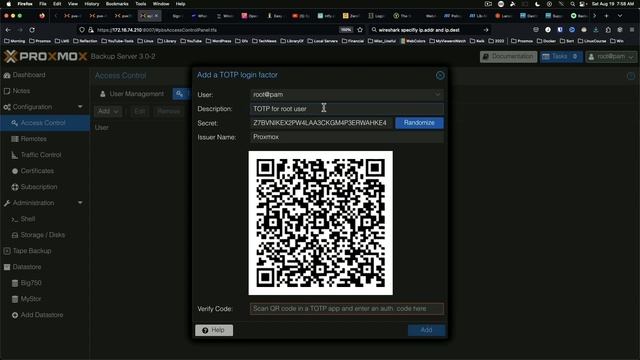The width and height of the screenshot is (640, 360).
Task: Open Certificates in the sidebar
Action: [x=37, y=171]
